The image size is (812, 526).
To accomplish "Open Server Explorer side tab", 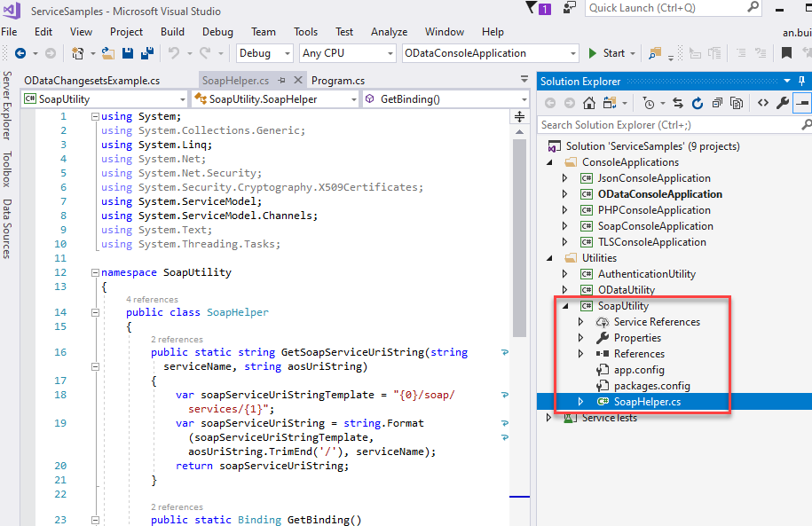I will pos(7,106).
